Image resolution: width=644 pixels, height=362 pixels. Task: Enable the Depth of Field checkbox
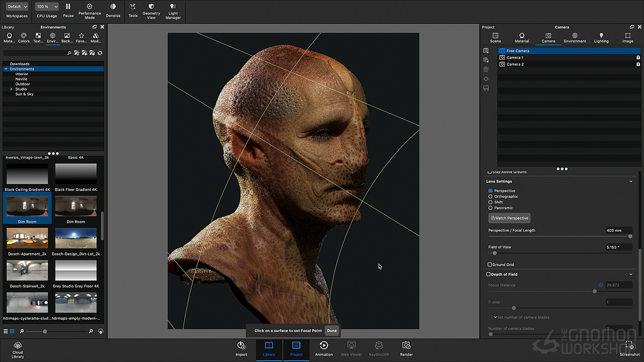488,275
